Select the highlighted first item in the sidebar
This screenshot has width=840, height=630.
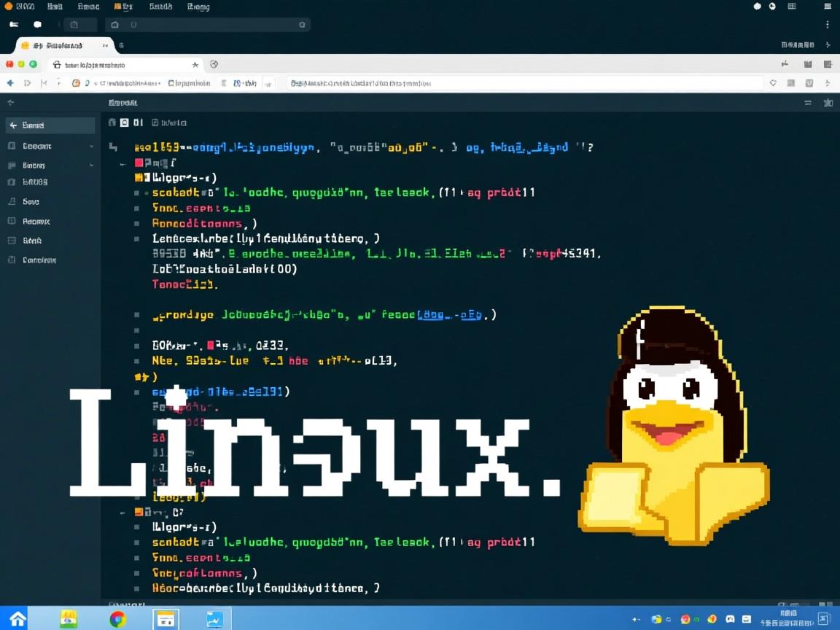pyautogui.click(x=50, y=125)
